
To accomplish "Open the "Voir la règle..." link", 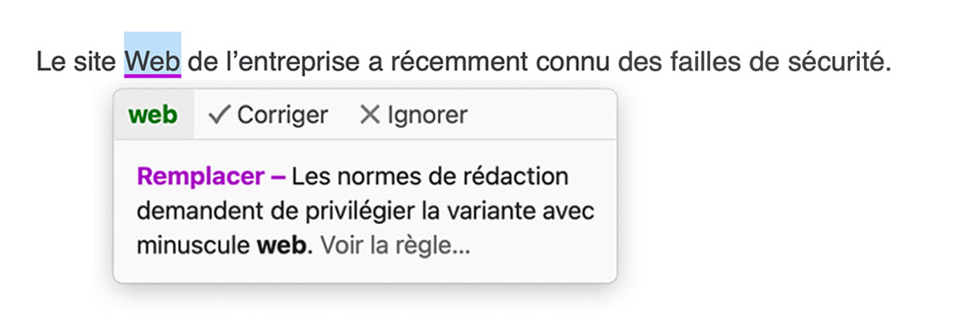I will [396, 246].
